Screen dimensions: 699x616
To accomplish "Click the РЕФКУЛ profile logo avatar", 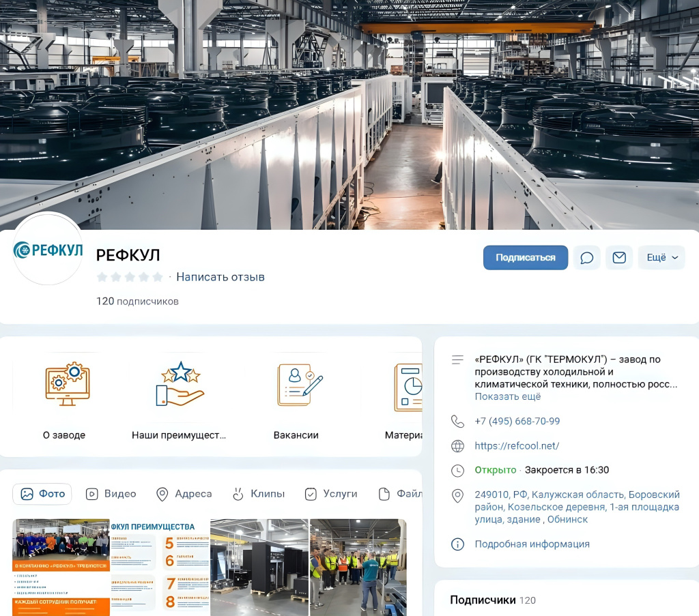I will 48,250.
